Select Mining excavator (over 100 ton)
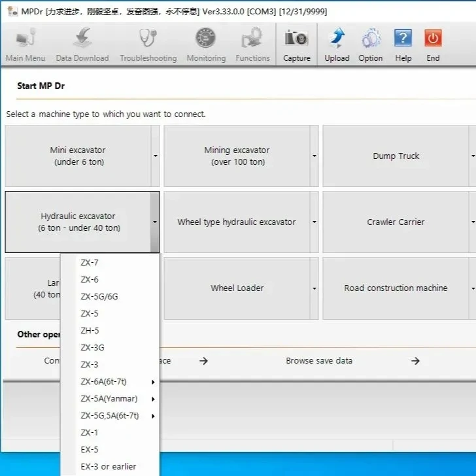The height and width of the screenshot is (476, 476). [x=237, y=156]
